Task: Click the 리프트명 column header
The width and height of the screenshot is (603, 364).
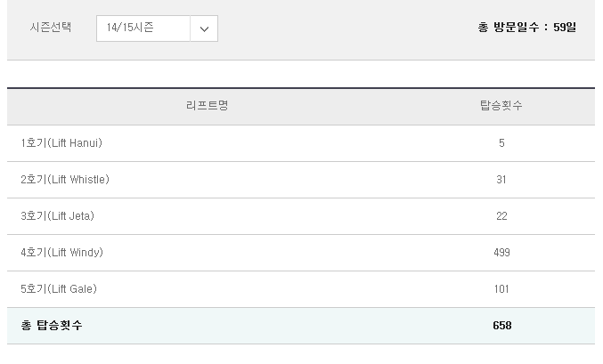Action: tap(208, 105)
